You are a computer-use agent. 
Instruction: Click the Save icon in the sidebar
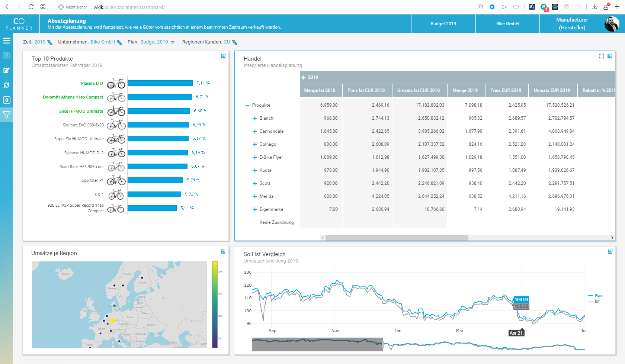[6, 55]
